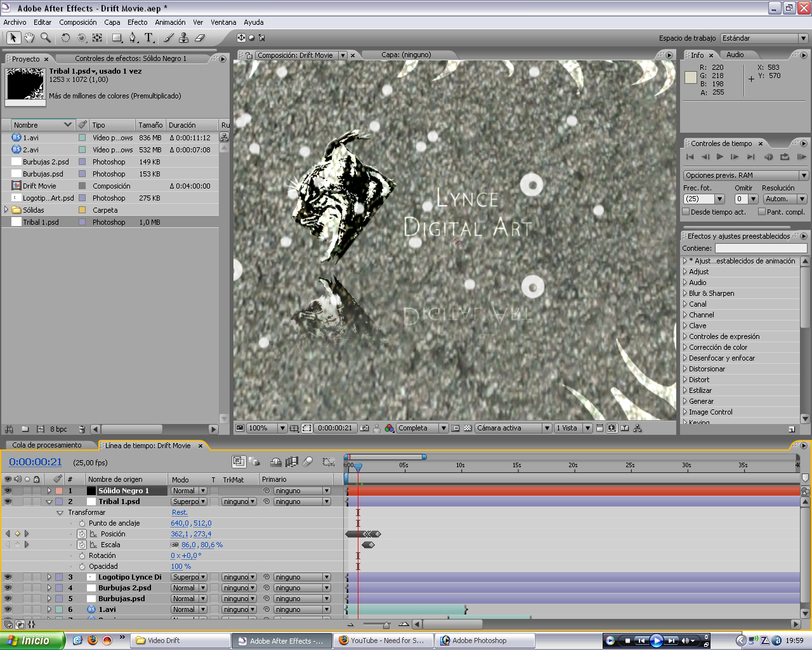Select the Brush tool
Viewport: 812px width, 650px height.
(x=168, y=38)
